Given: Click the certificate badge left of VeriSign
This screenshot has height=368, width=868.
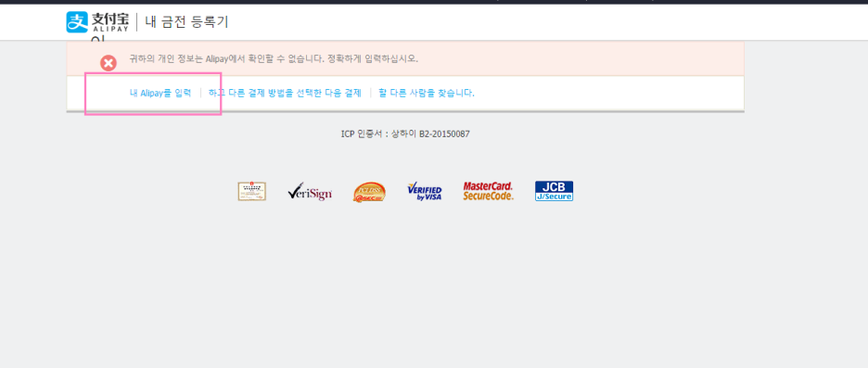Looking at the screenshot, I should 252,192.
